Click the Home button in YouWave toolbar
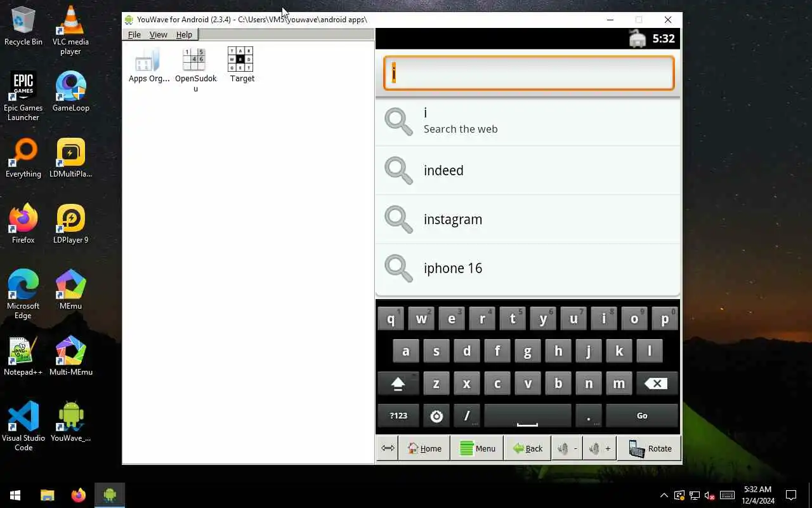Viewport: 812px width, 508px height. [x=424, y=448]
